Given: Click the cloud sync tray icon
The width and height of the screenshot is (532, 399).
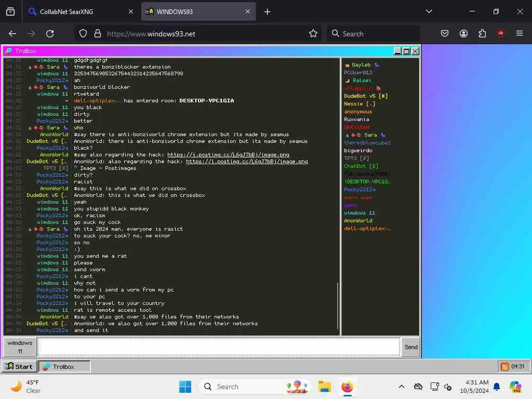Looking at the screenshot, I should tap(418, 387).
